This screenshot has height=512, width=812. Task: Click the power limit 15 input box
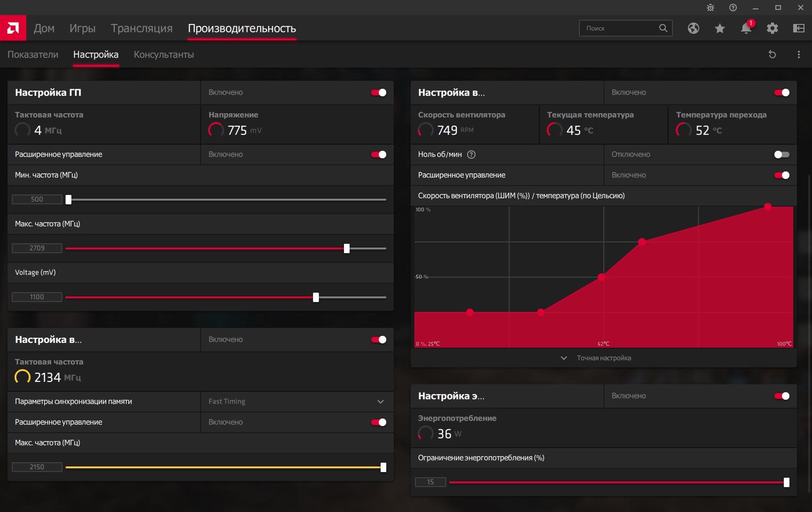[x=430, y=482]
